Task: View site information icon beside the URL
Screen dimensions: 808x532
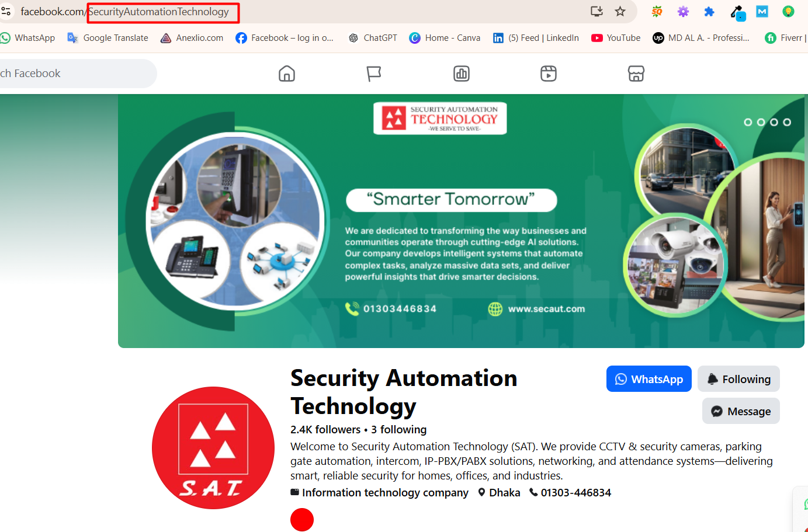Action: [x=6, y=12]
